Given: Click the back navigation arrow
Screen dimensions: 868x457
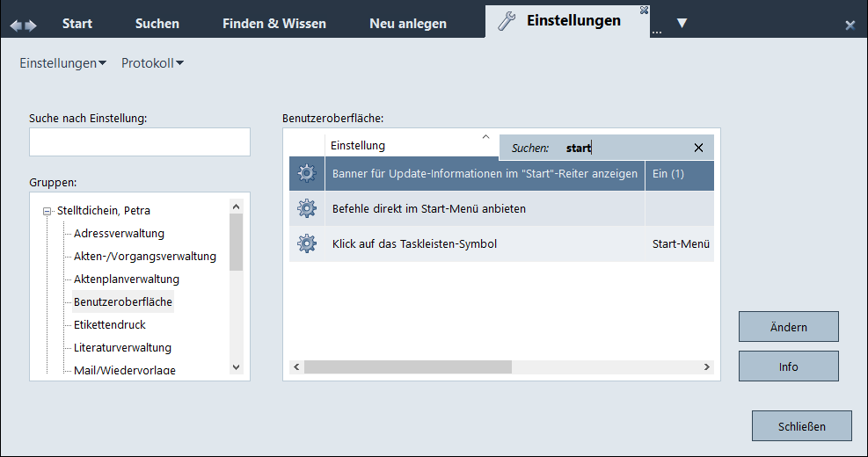Looking at the screenshot, I should tap(16, 25).
